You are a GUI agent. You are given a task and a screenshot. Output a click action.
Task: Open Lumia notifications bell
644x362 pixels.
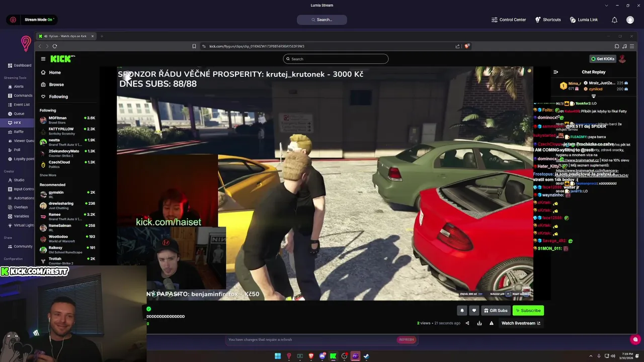point(614,20)
